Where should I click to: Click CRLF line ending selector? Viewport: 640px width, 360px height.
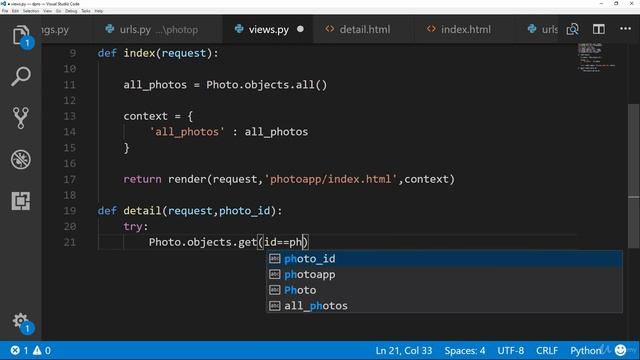[547, 350]
